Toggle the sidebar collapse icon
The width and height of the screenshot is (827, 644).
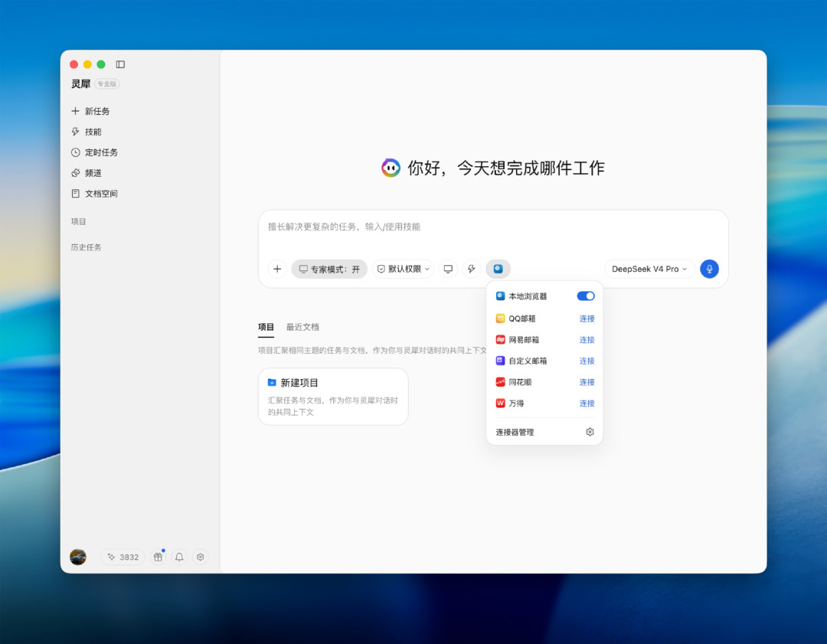coord(120,64)
